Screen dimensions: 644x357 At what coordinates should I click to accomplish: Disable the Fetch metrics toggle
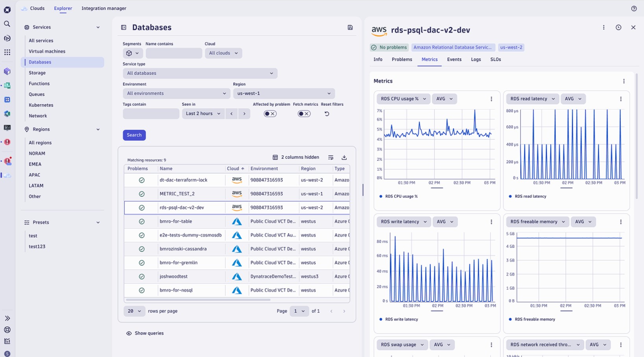[304, 113]
